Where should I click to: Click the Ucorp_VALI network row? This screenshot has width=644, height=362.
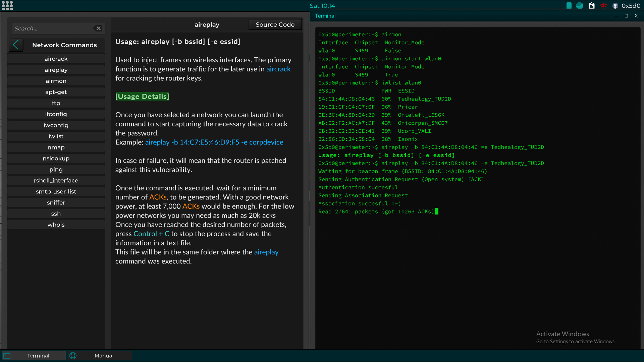coord(375,131)
